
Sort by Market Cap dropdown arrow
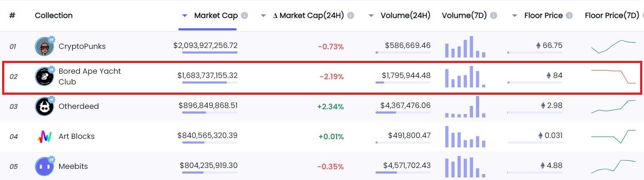[x=185, y=15]
